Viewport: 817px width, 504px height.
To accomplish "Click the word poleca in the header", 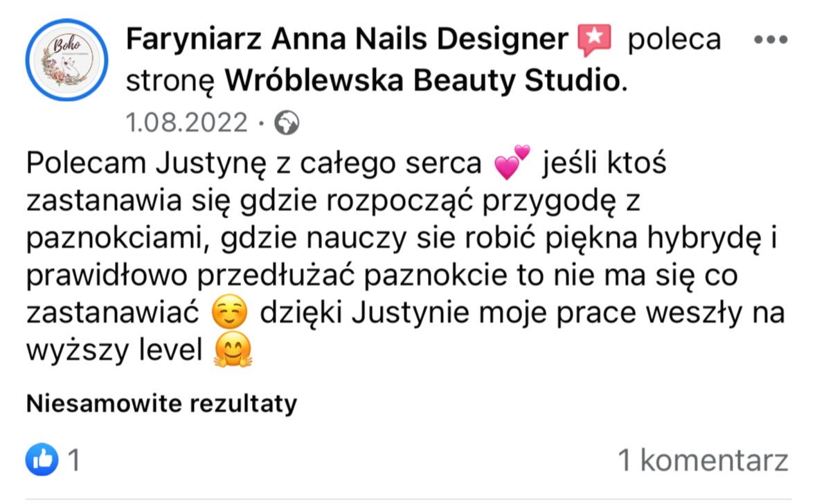I will pos(674,39).
